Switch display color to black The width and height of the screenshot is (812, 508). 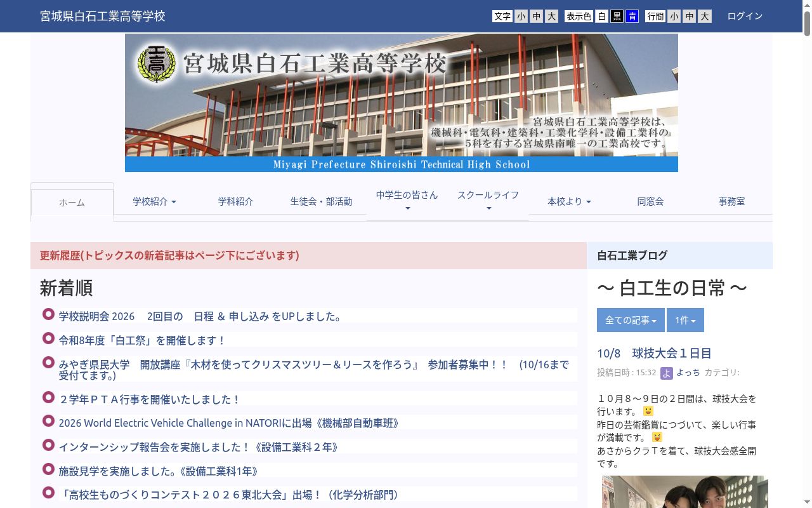617,17
